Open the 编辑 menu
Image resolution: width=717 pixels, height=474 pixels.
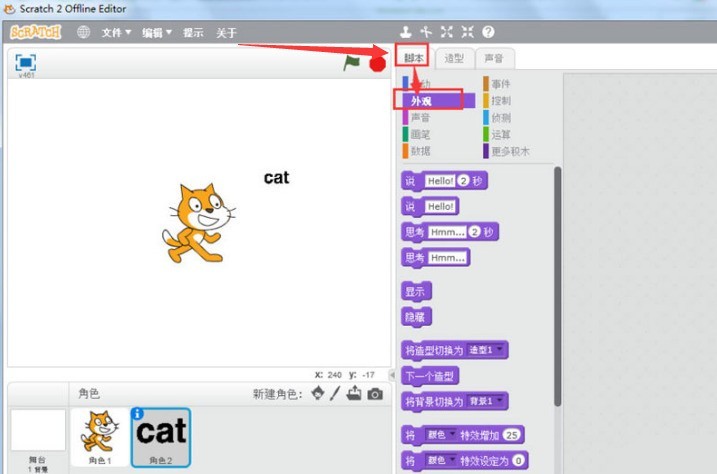pyautogui.click(x=156, y=32)
